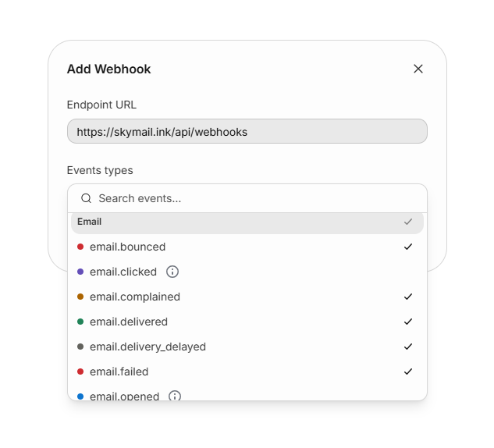494x448 pixels.
Task: Click the orange dot beside email.complained
Action: 80,297
